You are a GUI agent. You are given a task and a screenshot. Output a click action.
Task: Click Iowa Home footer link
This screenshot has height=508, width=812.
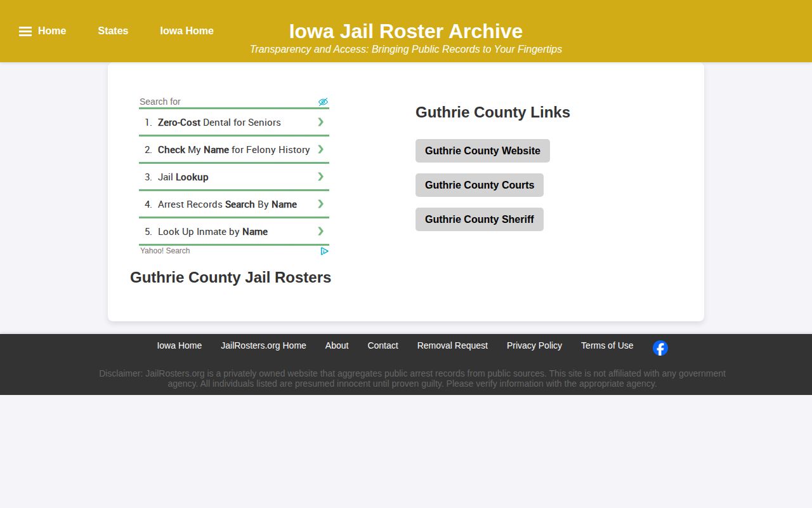(180, 345)
